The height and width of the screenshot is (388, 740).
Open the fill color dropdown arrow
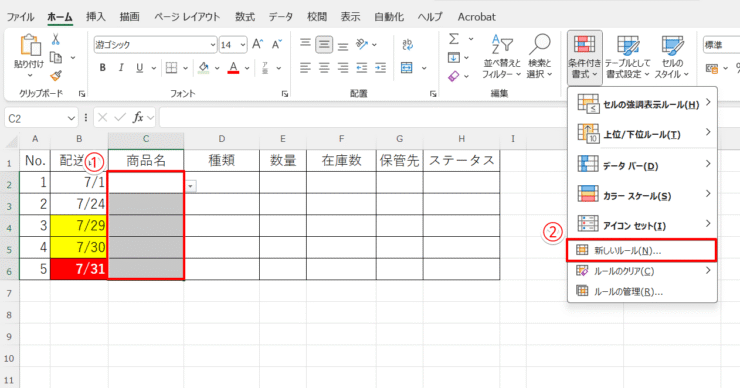pyautogui.click(x=217, y=68)
